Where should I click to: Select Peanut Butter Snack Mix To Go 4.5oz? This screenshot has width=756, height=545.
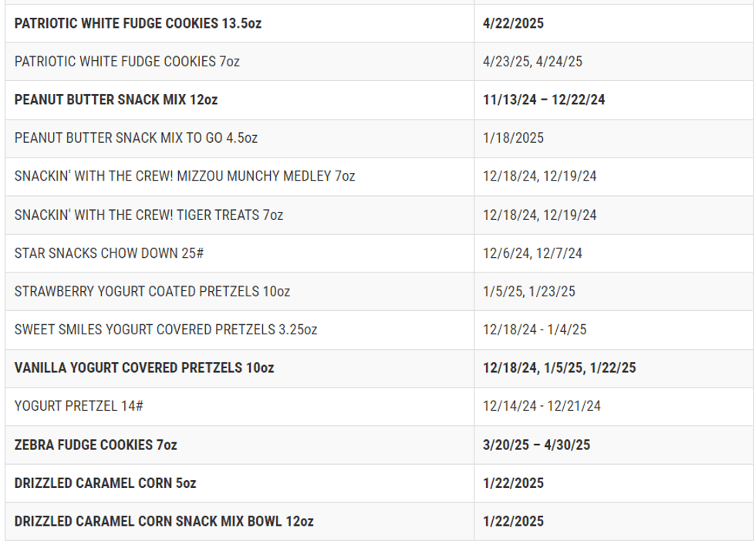pos(136,138)
